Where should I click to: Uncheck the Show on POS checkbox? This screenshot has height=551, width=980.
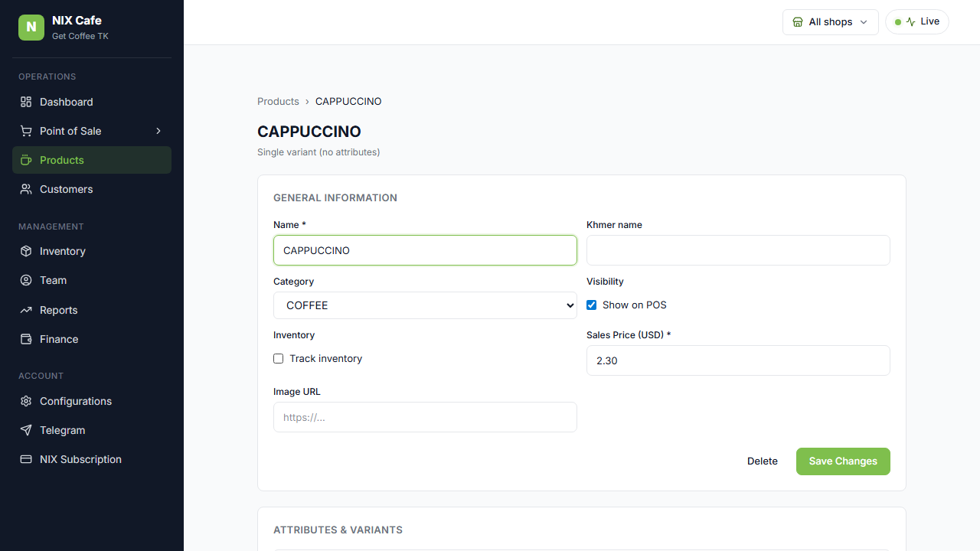point(591,305)
